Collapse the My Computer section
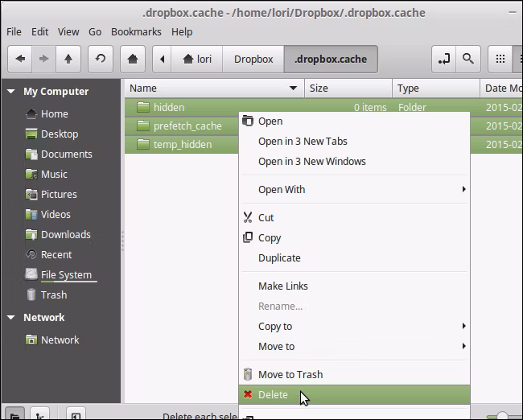Viewport: 523px width, 420px height. [x=11, y=91]
